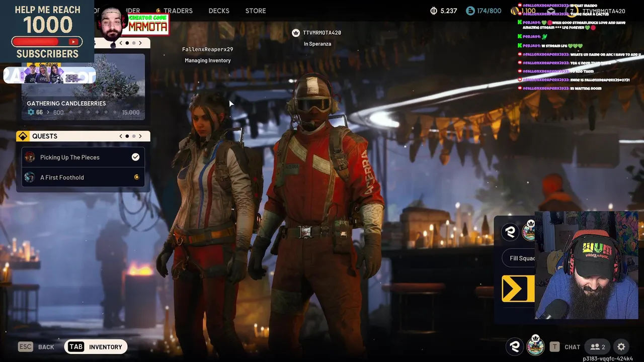Click the blue cred token icon
The width and height of the screenshot is (644, 362).
point(470,11)
